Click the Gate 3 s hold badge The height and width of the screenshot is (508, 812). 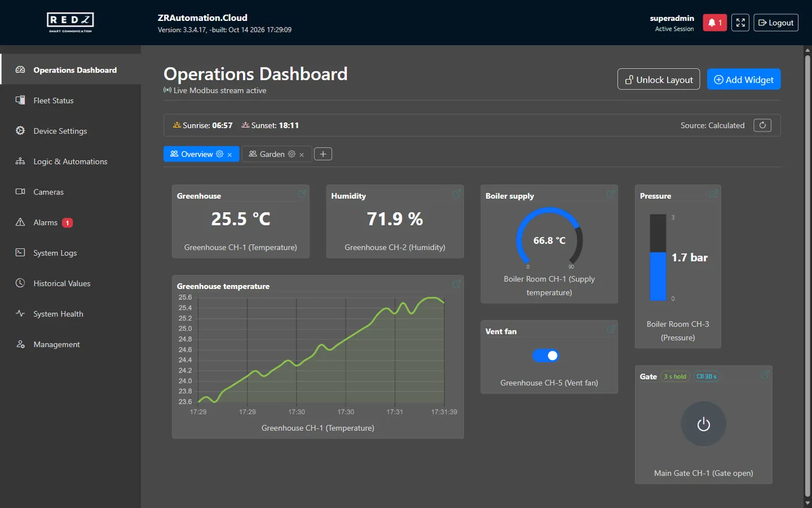pyautogui.click(x=675, y=377)
